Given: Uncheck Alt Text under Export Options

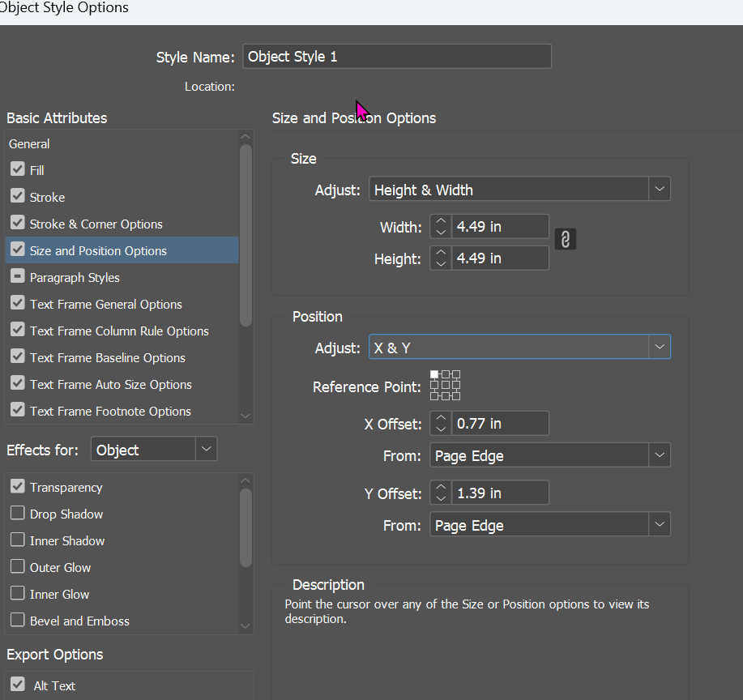Looking at the screenshot, I should [x=19, y=685].
